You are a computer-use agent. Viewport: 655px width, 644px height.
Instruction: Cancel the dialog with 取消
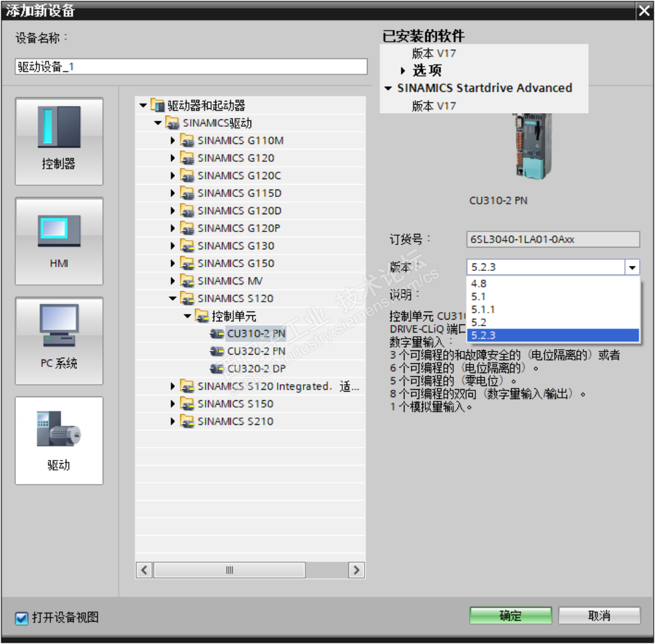coord(599,616)
